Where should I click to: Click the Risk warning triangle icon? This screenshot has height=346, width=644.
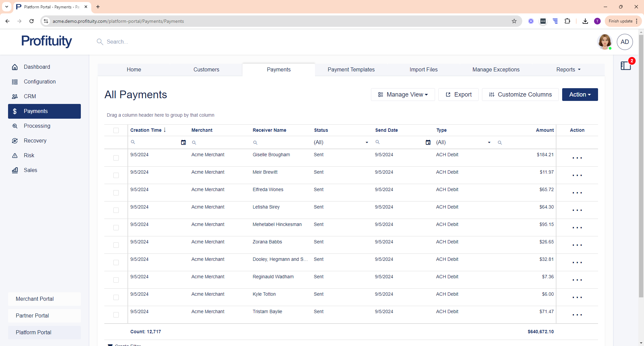[15, 156]
